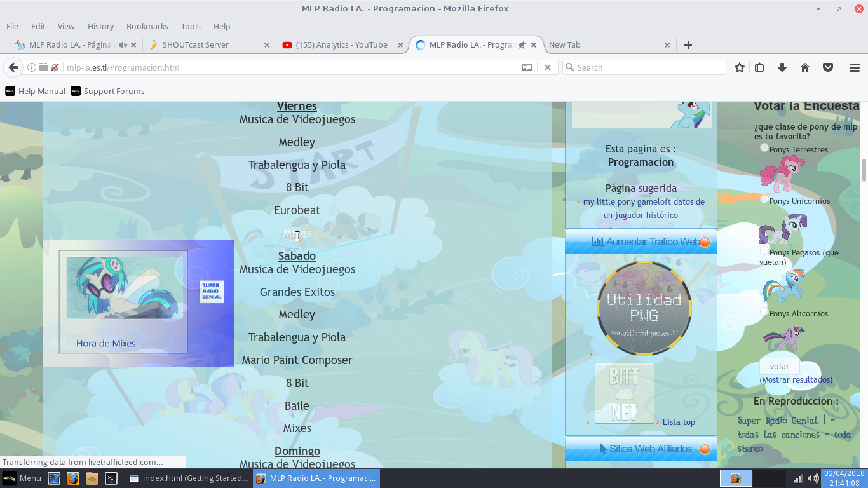Toggle Reader View icon in address bar

[x=527, y=67]
